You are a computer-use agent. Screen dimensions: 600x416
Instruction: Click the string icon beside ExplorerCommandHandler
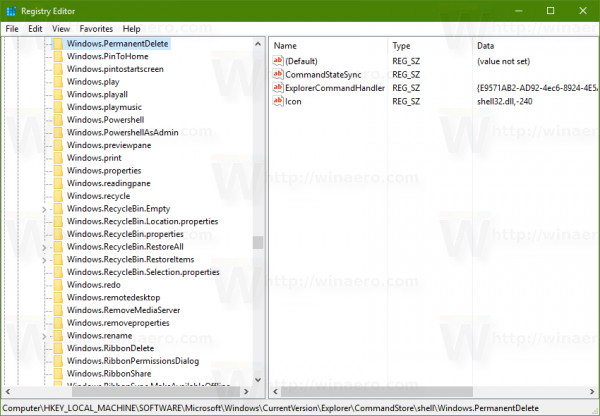coord(278,88)
